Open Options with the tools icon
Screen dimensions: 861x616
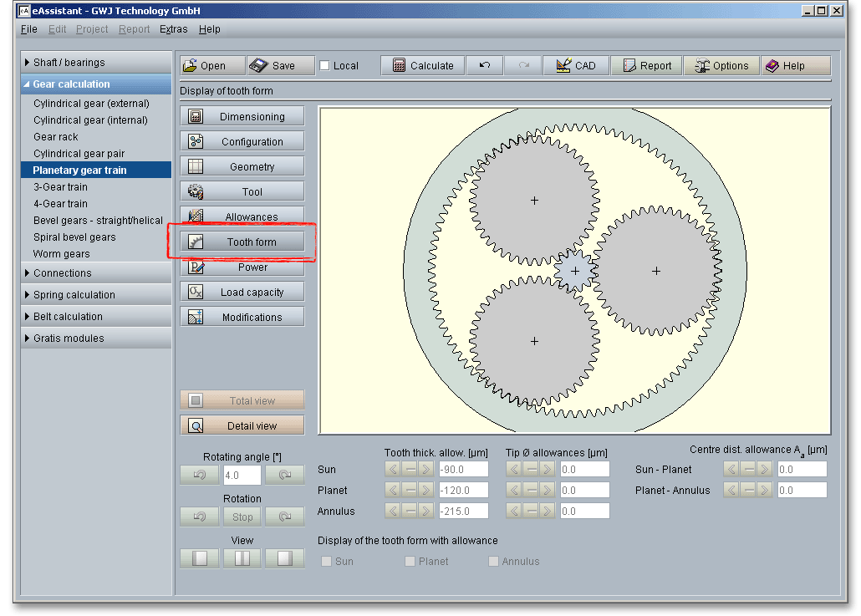(x=721, y=66)
